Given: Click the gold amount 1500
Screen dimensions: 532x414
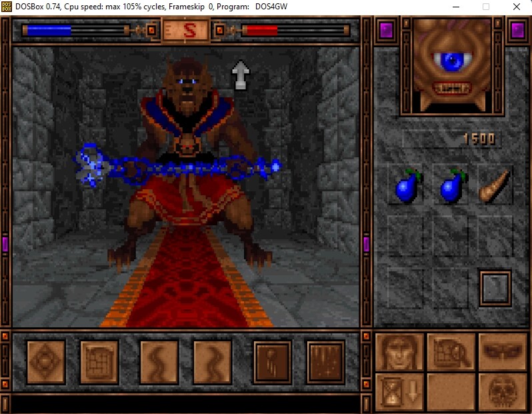Looking at the screenshot, I should 479,139.
